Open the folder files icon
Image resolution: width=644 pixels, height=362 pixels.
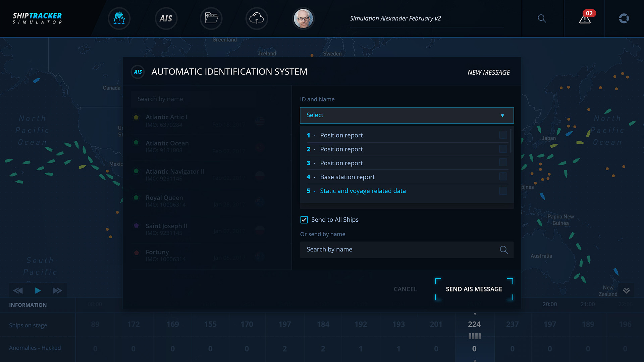tap(211, 18)
